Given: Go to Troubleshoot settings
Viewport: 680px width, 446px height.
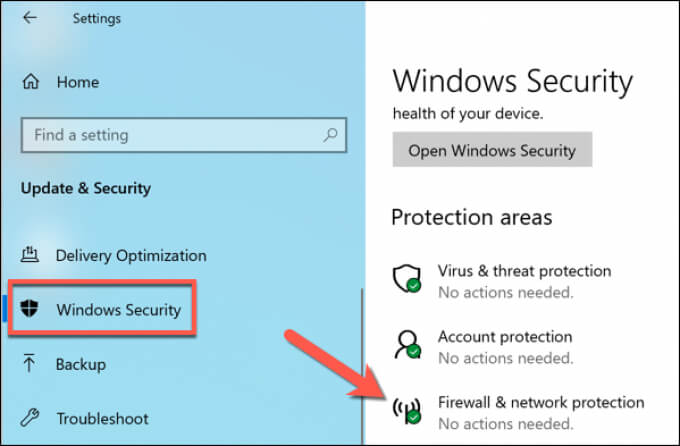Looking at the screenshot, I should (102, 418).
